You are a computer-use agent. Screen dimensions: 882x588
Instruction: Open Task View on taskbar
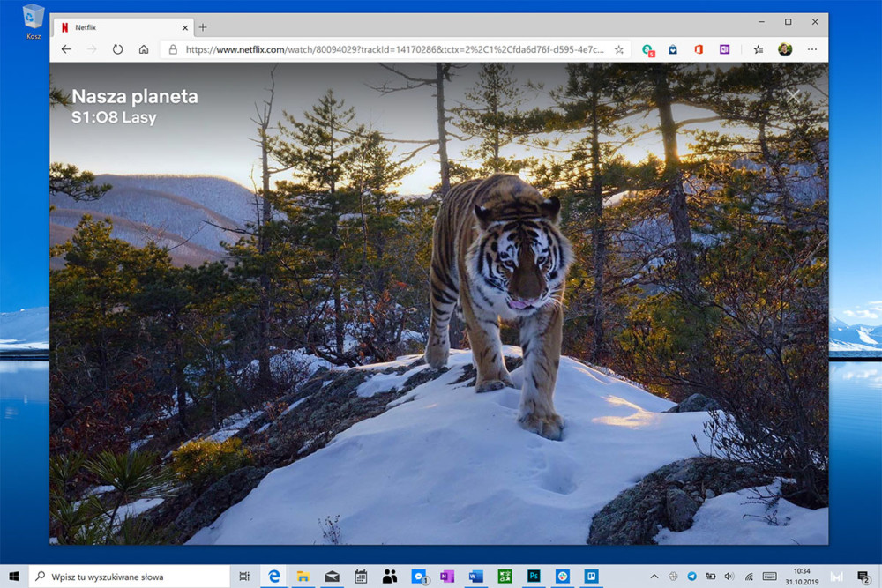[x=244, y=577]
